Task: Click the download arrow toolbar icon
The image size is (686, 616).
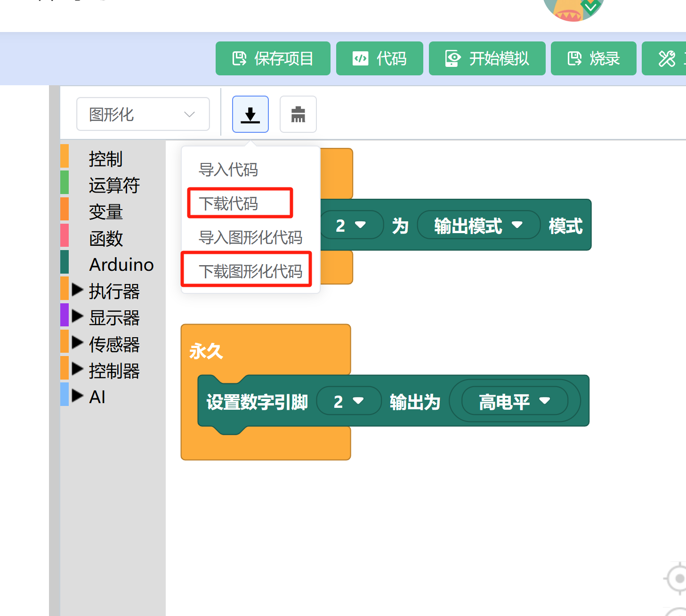Action: 250,114
